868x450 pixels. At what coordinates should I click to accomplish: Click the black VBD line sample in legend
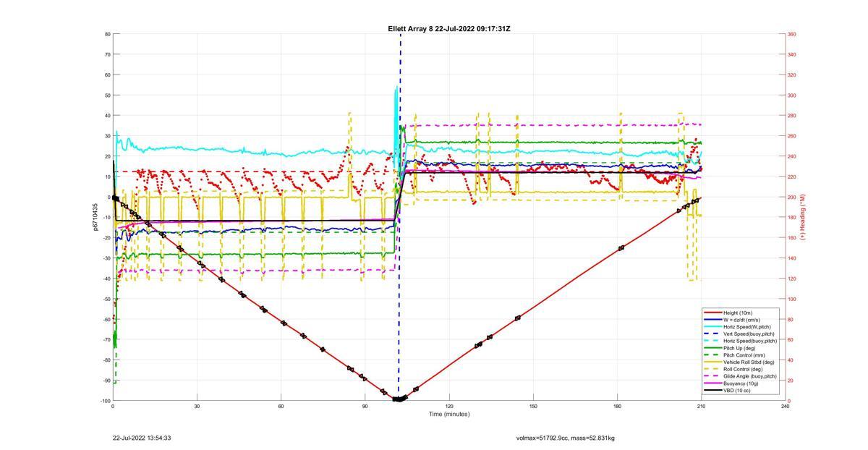click(x=712, y=390)
